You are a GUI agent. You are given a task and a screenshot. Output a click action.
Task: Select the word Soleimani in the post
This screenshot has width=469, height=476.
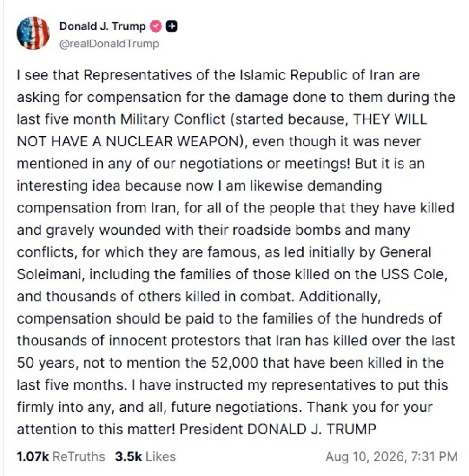(x=48, y=274)
